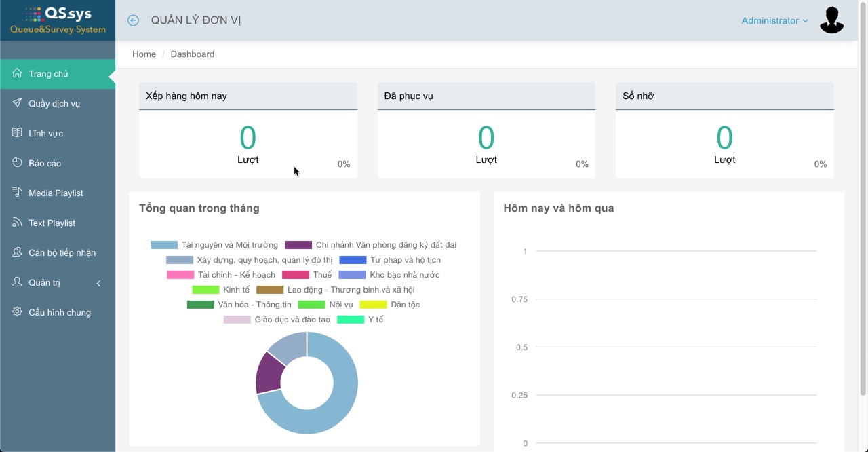Screen dimensions: 868x452
Task: Hide Xây dựng, quy hoạch legend series
Action: (180, 260)
